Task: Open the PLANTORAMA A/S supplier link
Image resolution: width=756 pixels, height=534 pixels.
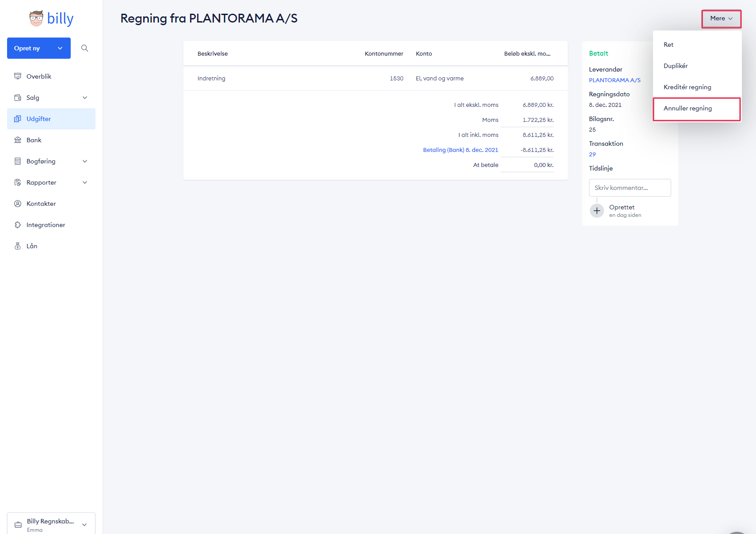Action: point(615,80)
